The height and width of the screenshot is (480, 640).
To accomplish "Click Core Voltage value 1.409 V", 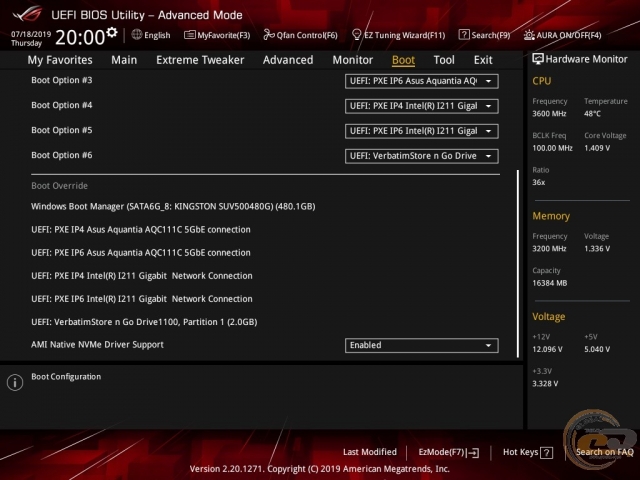I will pos(597,148).
